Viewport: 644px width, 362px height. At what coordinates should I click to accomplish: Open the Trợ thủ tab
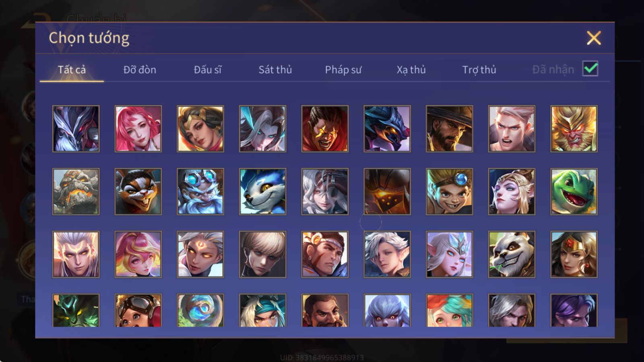click(479, 70)
